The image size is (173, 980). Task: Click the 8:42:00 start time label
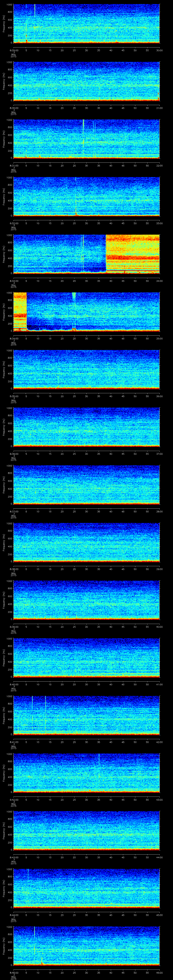[x=14, y=799]
